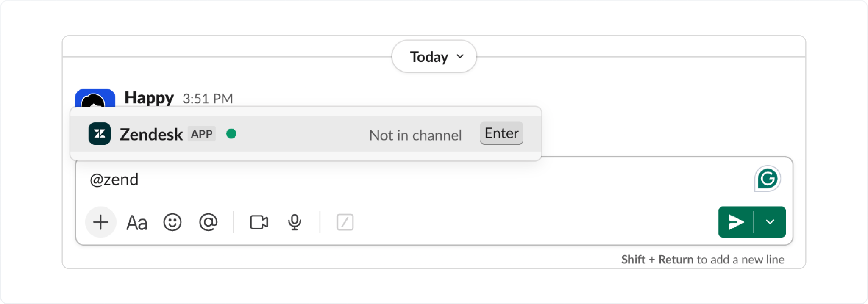Click the Zendesk app icon in the suggestion

click(99, 134)
